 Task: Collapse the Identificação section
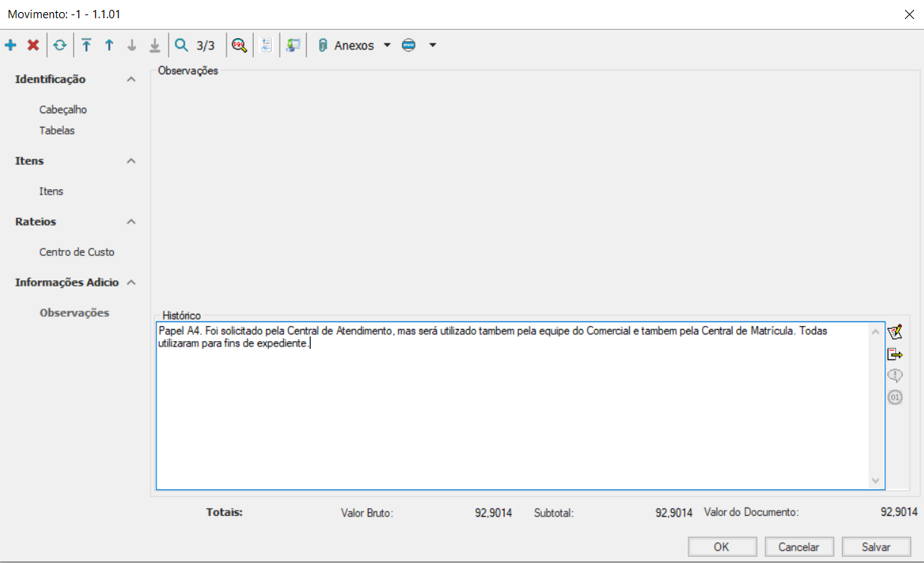[131, 80]
